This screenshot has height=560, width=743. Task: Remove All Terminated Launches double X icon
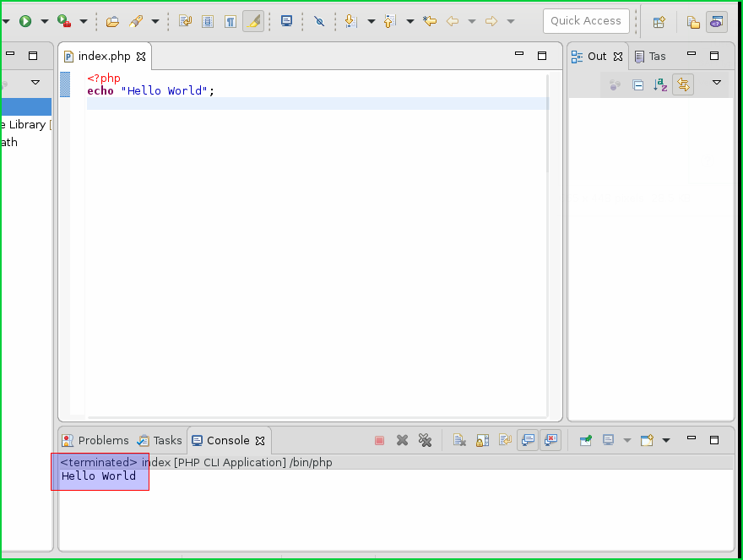425,441
